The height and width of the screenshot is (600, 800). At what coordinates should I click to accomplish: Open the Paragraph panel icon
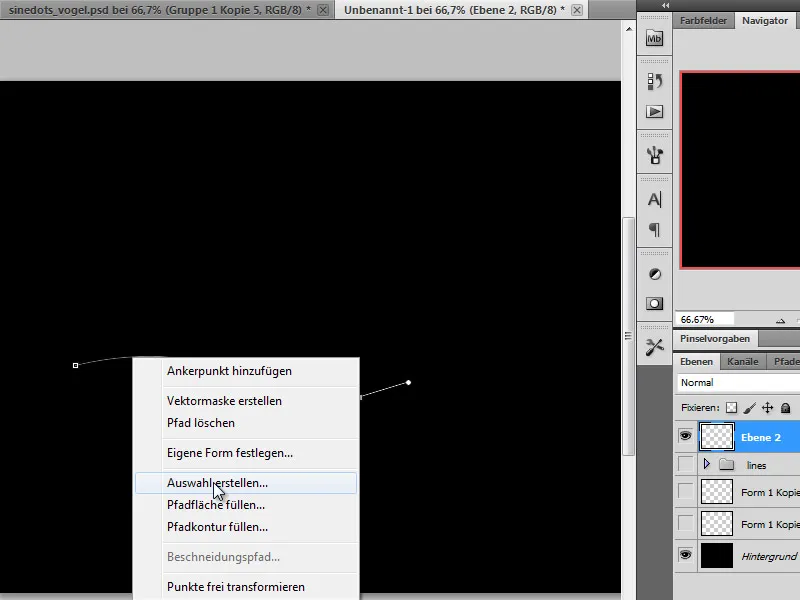[654, 230]
